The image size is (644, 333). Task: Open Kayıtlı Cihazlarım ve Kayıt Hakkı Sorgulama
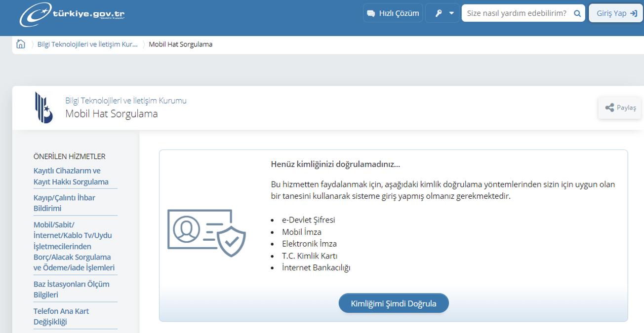tap(71, 176)
